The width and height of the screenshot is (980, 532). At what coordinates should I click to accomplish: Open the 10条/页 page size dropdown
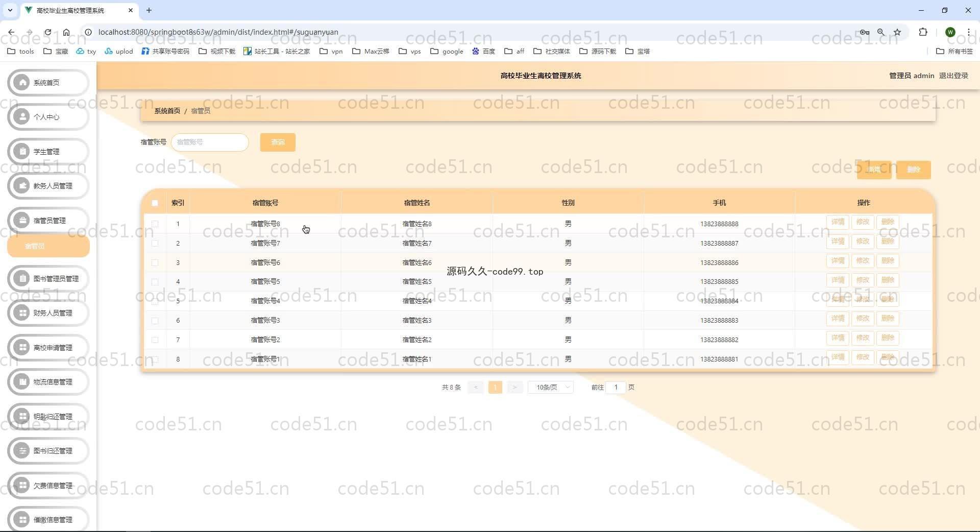click(x=551, y=388)
